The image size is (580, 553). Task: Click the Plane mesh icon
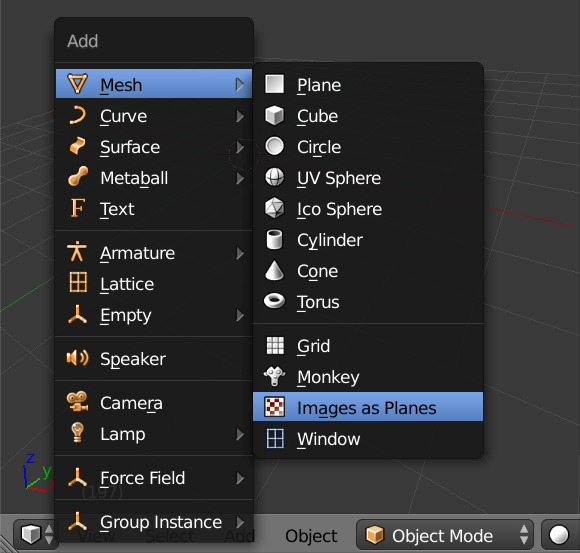click(x=274, y=84)
